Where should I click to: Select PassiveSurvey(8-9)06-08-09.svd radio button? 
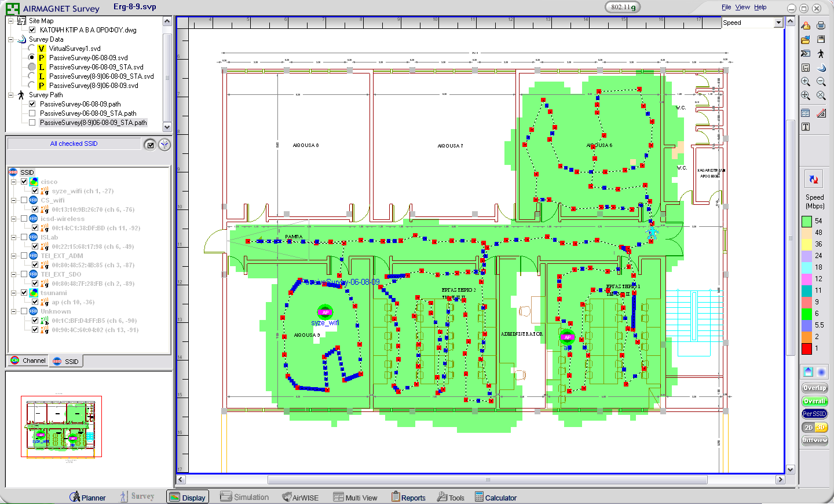pyautogui.click(x=32, y=86)
